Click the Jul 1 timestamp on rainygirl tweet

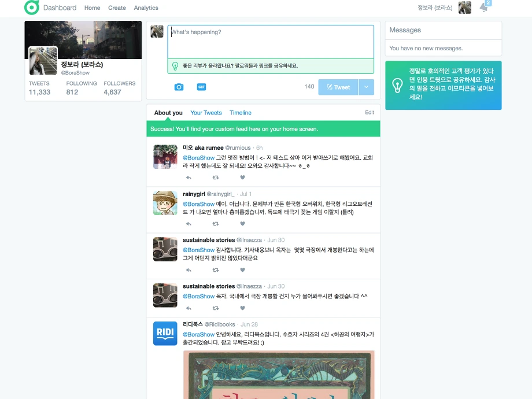coord(246,194)
